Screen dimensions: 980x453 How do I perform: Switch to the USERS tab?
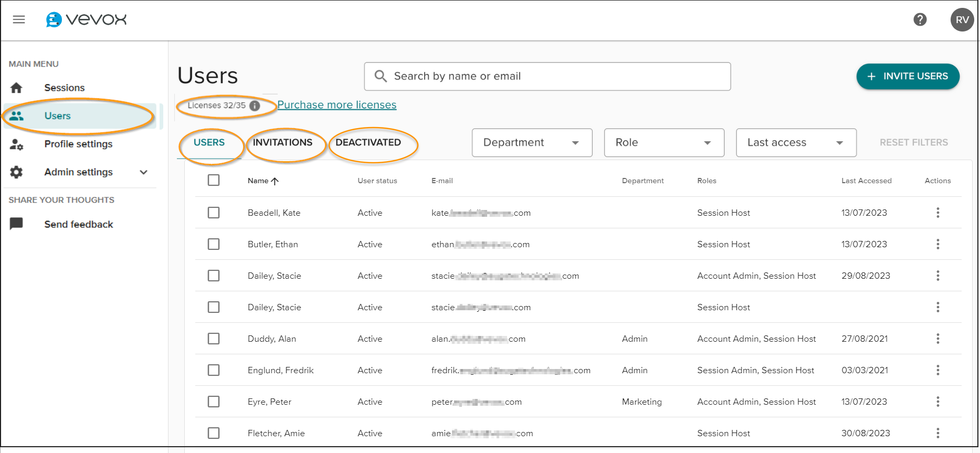pyautogui.click(x=209, y=143)
